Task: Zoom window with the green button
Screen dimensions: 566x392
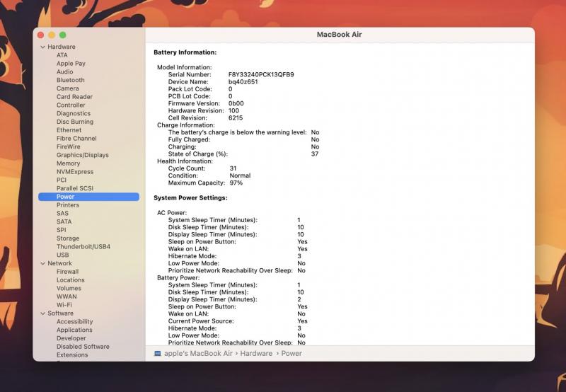Action: pos(62,35)
